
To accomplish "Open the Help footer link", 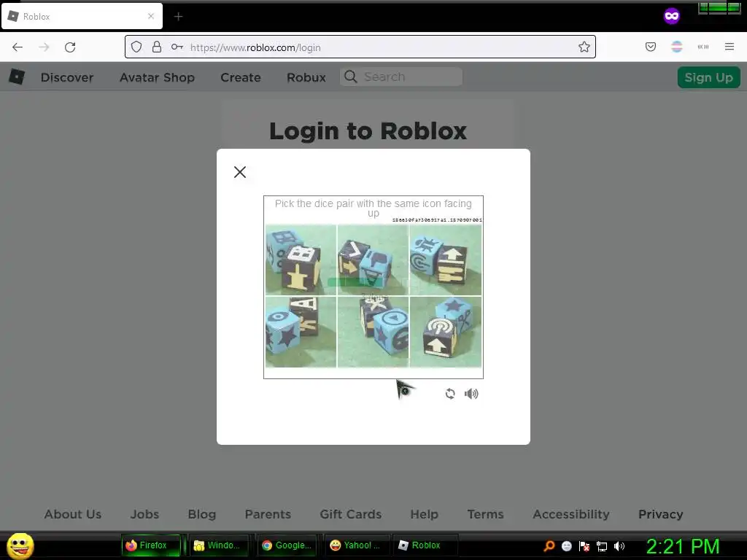I will point(425,514).
